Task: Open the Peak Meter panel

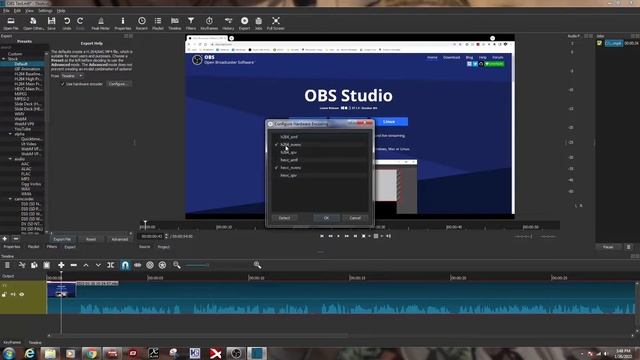Action: tap(100, 23)
